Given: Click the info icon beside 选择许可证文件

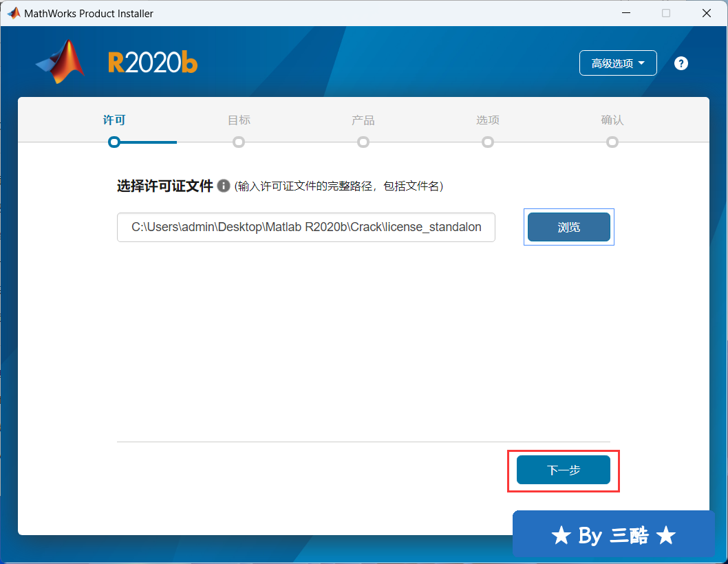Looking at the screenshot, I should pyautogui.click(x=224, y=186).
